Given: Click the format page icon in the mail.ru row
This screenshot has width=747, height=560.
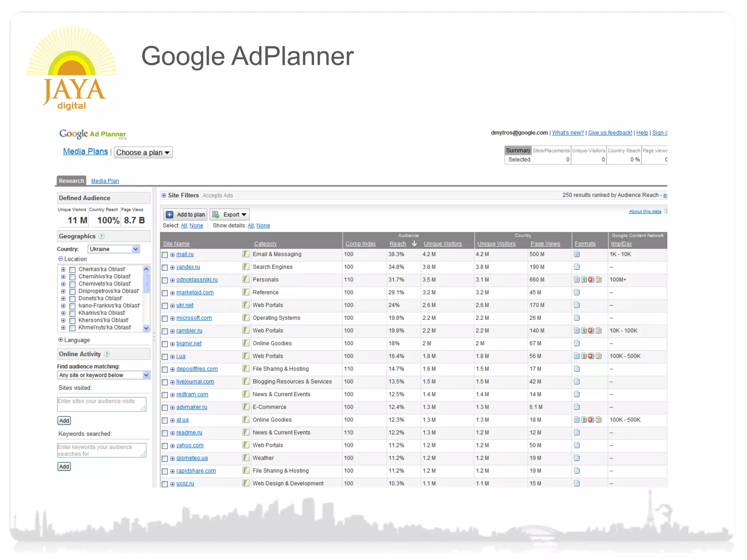Looking at the screenshot, I should pyautogui.click(x=577, y=254).
